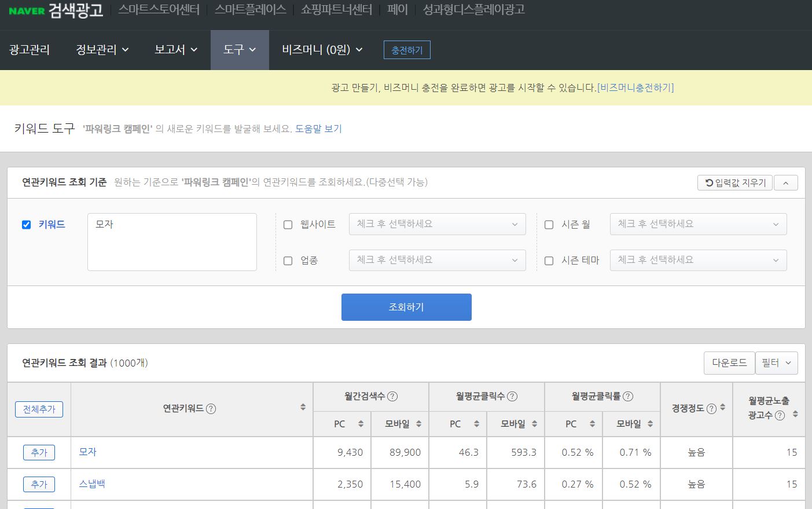The width and height of the screenshot is (812, 509).
Task: Sort by 연관키워드 column arrows
Action: click(x=303, y=408)
